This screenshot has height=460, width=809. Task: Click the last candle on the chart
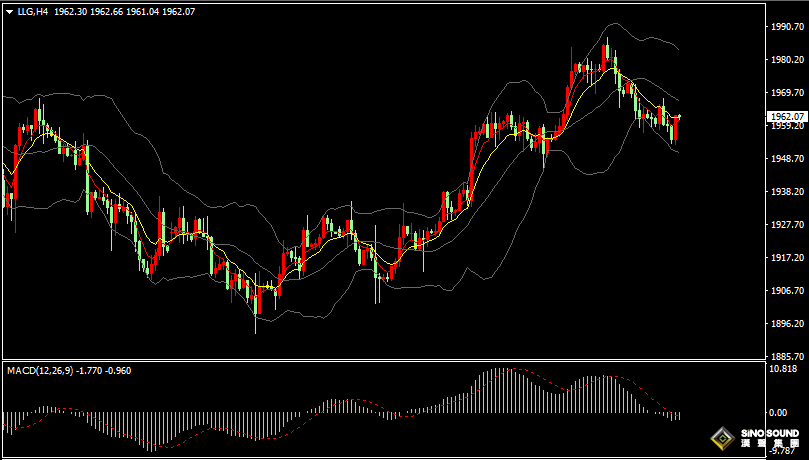pyautogui.click(x=677, y=128)
